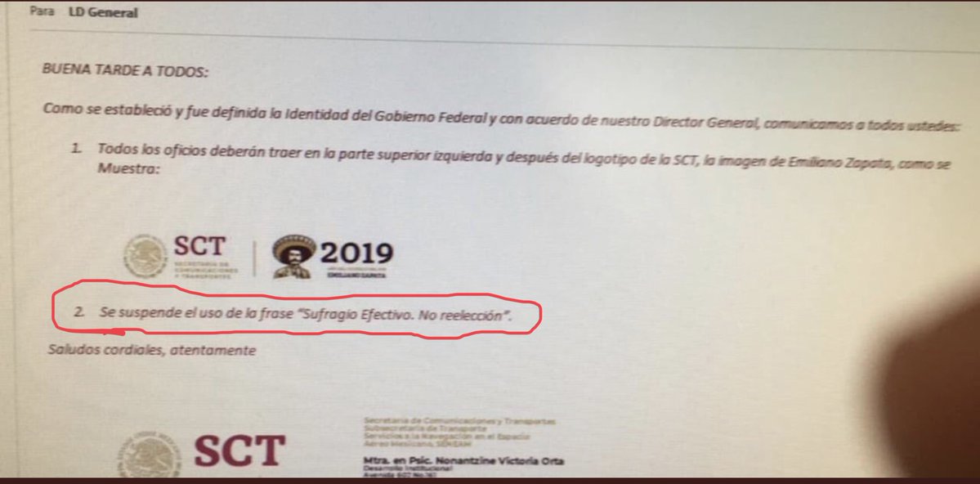Image resolution: width=980 pixels, height=484 pixels.
Task: Click the BUENA TARDE A TODOS greeting
Action: coord(125,70)
